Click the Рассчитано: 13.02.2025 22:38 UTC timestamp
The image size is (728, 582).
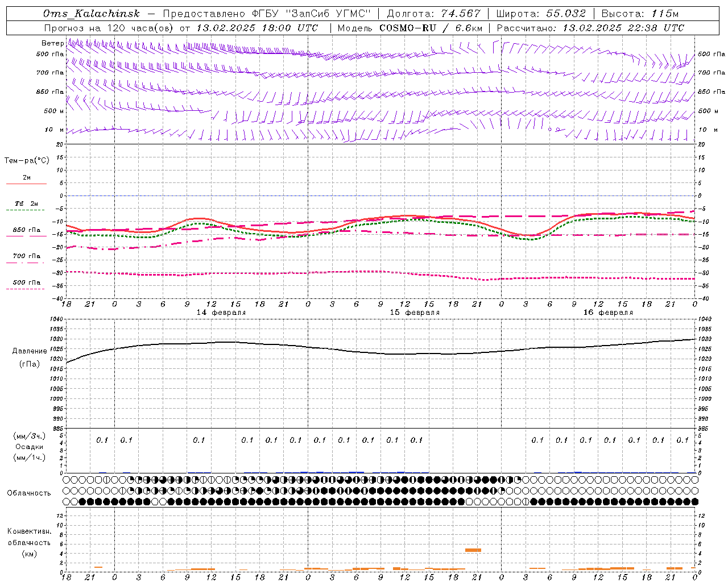click(x=590, y=28)
